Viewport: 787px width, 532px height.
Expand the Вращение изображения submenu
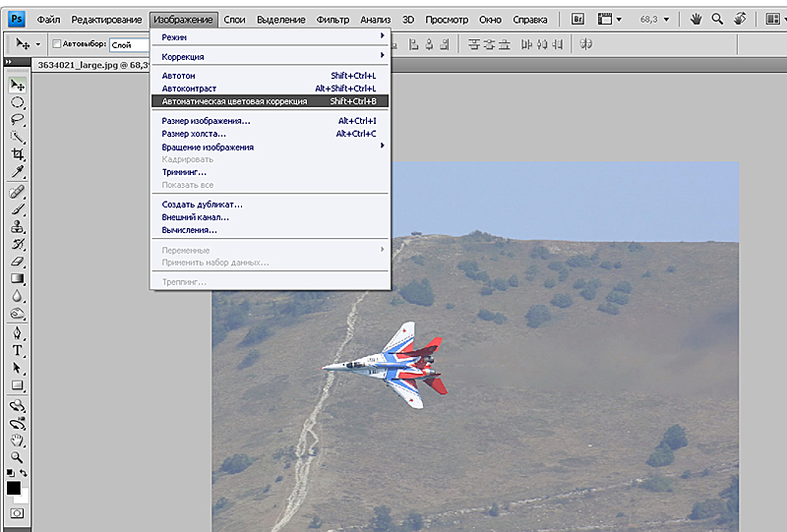tap(270, 148)
